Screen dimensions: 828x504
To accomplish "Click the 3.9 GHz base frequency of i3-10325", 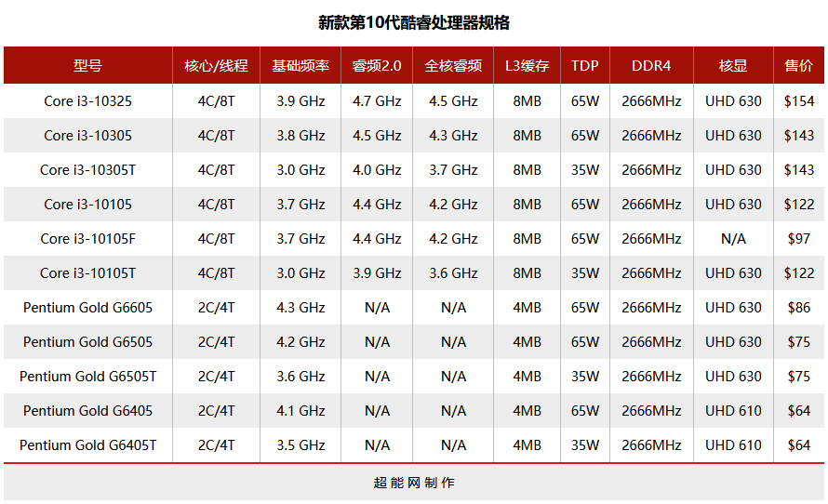I will coord(300,100).
